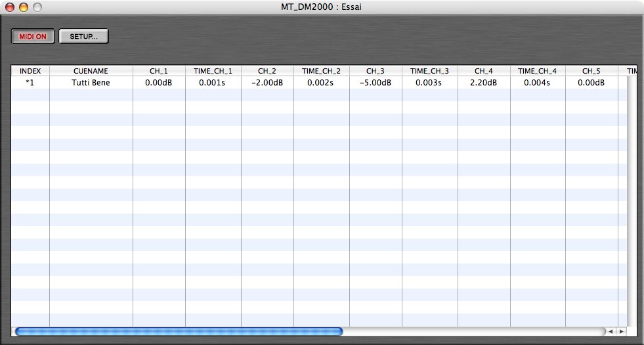Select the 2.20dB level cell
644x345 pixels.
[x=484, y=83]
